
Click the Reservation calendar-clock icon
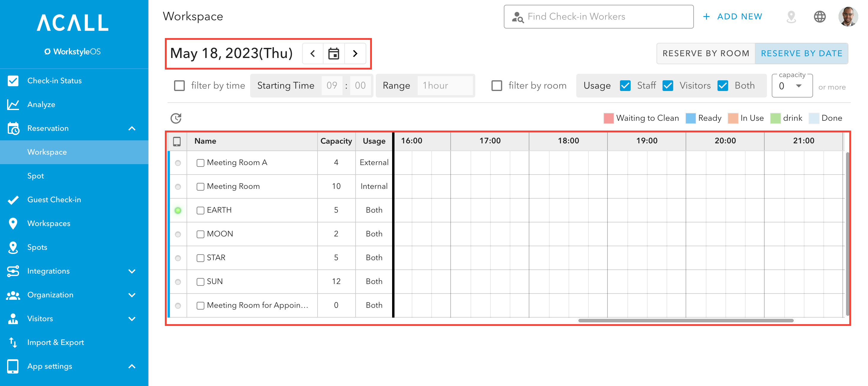(x=13, y=128)
